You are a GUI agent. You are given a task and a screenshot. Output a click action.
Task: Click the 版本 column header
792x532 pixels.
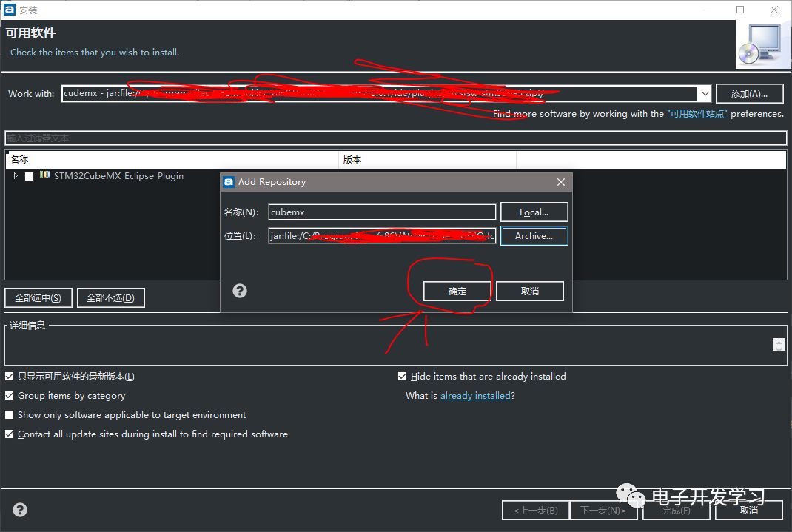pyautogui.click(x=427, y=160)
